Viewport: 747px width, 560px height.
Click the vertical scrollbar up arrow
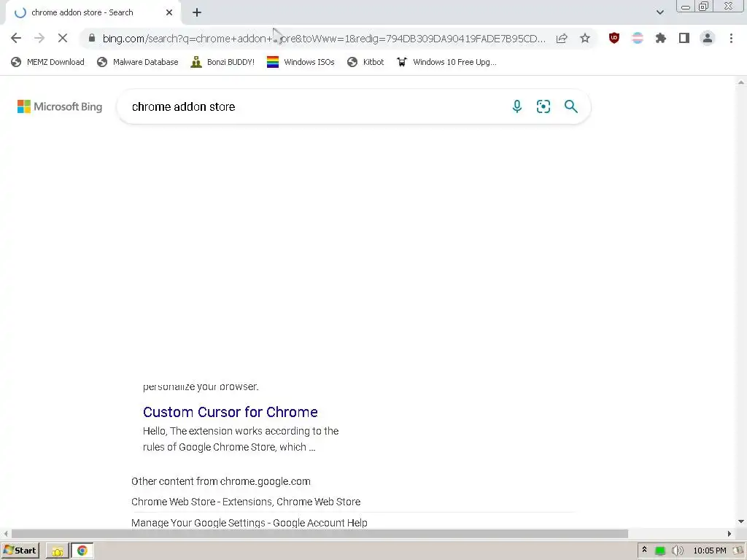[x=741, y=82]
